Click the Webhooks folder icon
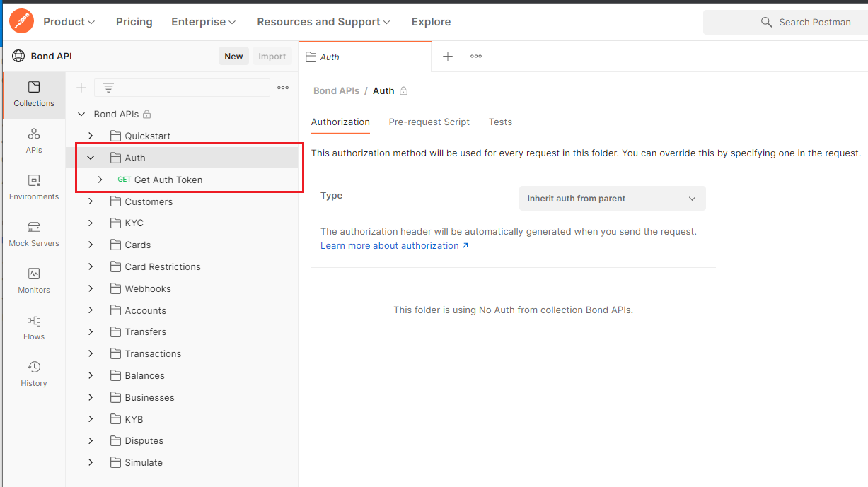The height and width of the screenshot is (487, 868). click(x=115, y=288)
